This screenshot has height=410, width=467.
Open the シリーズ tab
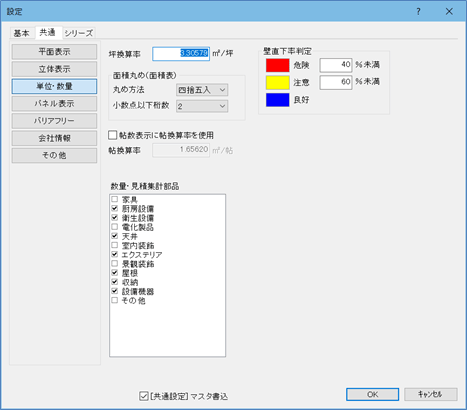(79, 33)
